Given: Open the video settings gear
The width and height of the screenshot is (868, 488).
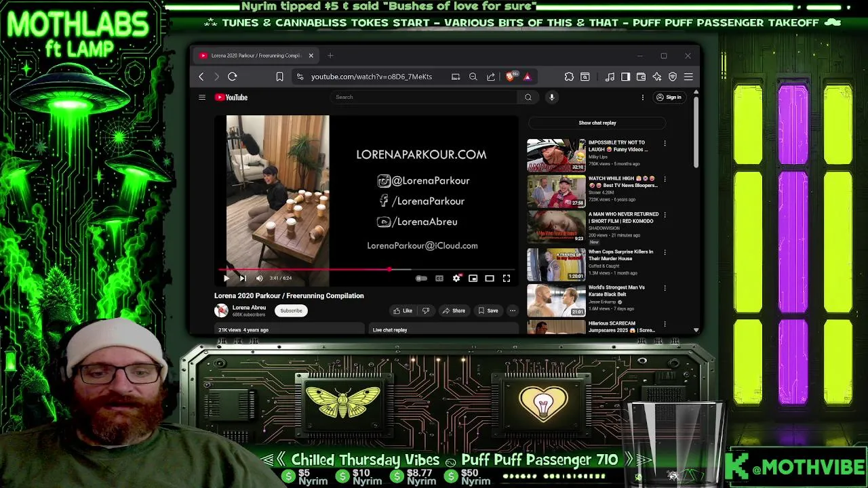Looking at the screenshot, I should tap(456, 278).
